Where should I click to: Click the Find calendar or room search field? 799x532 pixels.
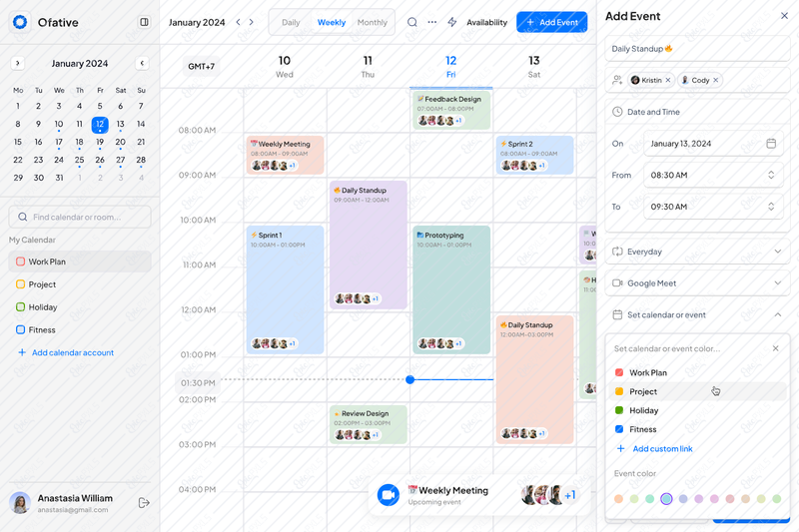pyautogui.click(x=80, y=217)
